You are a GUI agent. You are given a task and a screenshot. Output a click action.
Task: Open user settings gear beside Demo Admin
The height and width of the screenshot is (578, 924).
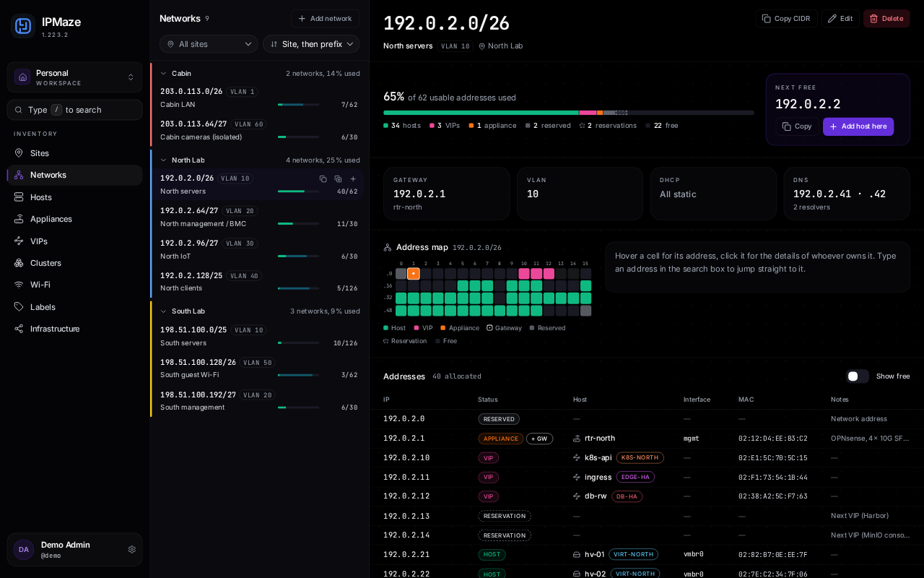click(x=131, y=550)
